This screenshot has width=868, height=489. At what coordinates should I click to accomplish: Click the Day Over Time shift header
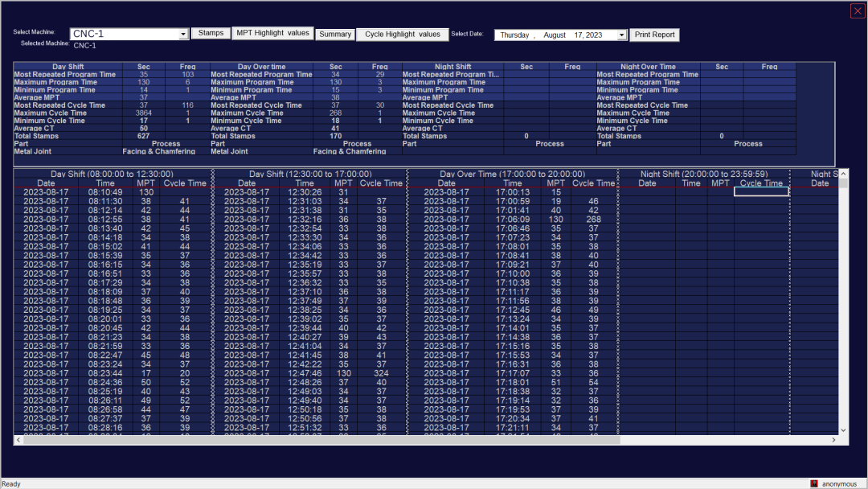512,174
